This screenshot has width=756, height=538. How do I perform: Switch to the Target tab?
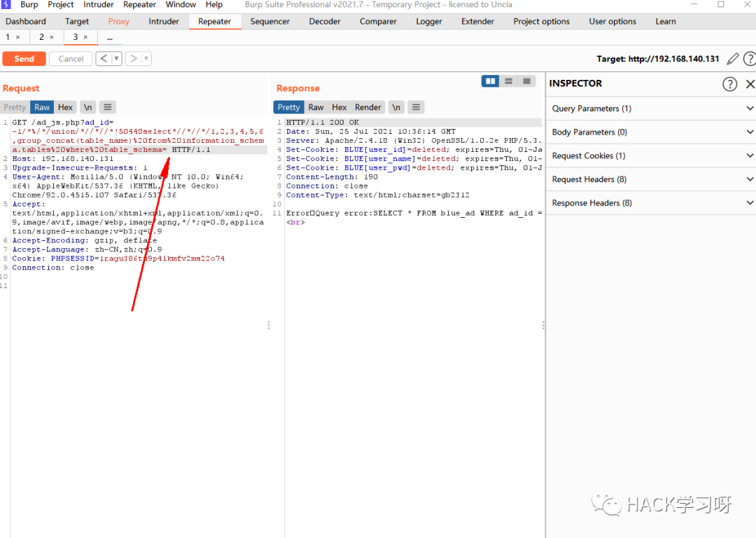[x=77, y=22]
